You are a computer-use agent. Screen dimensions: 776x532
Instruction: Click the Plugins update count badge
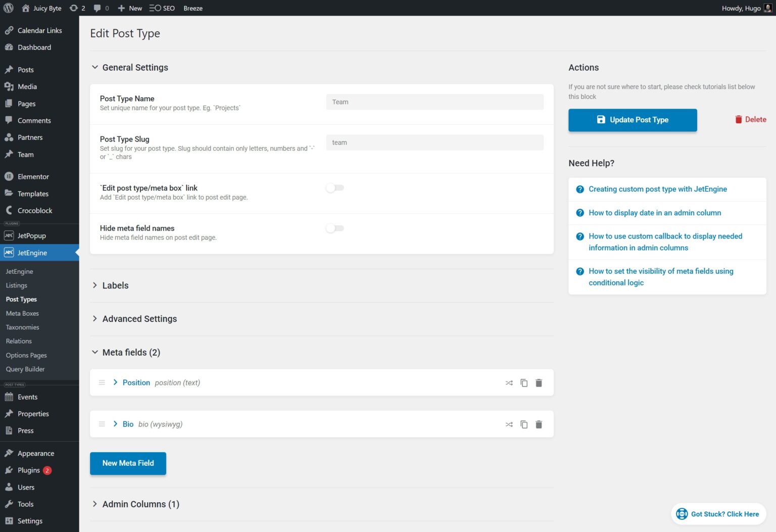coord(47,470)
